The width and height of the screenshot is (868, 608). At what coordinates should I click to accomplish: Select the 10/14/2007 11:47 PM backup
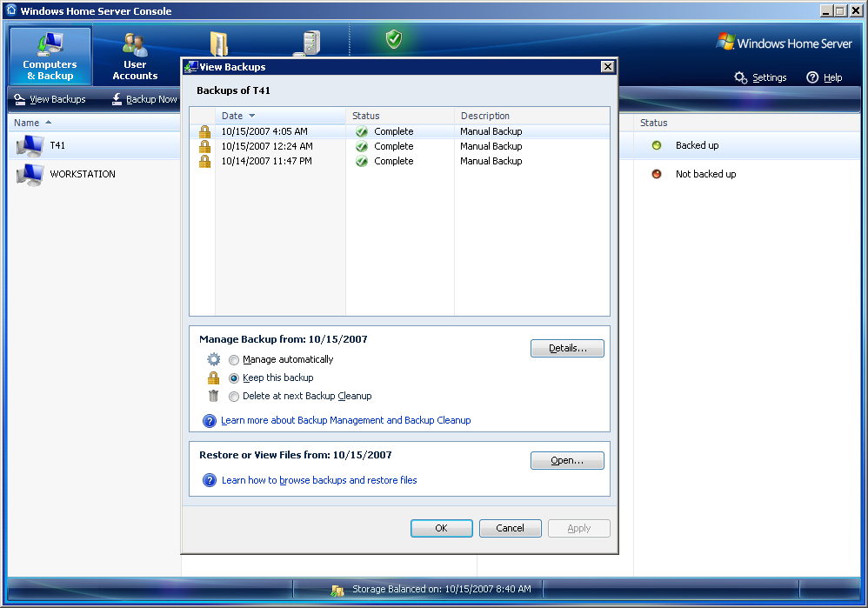click(400, 161)
